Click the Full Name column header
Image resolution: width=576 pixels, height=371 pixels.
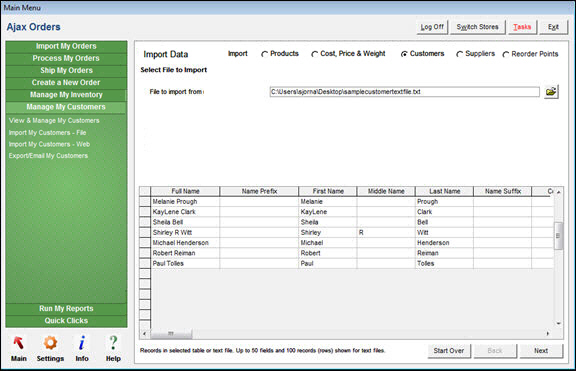(x=185, y=191)
